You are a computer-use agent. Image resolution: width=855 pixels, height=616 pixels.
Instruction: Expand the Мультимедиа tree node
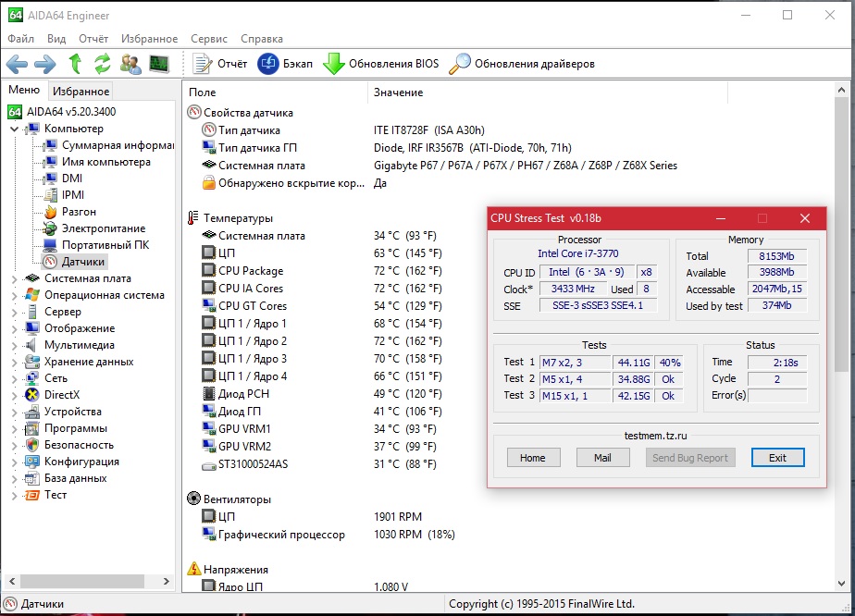(14, 346)
